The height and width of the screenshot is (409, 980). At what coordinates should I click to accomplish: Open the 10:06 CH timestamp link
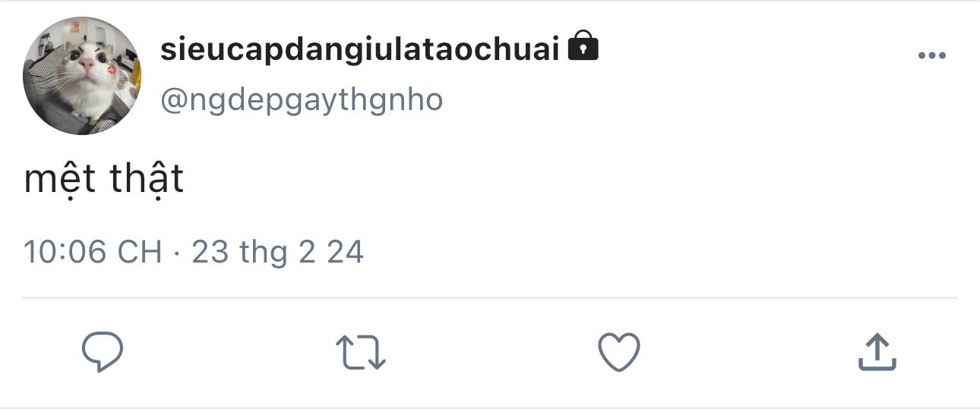(x=93, y=252)
